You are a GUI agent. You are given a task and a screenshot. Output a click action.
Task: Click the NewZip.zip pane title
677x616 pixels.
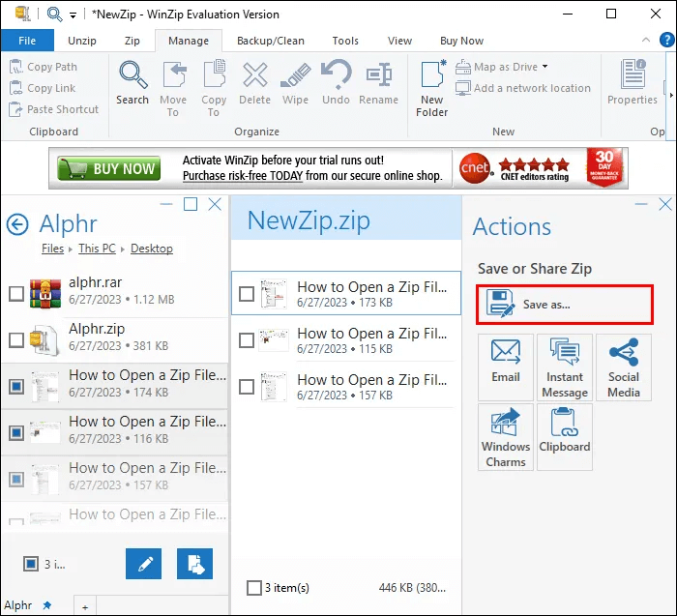(x=309, y=220)
